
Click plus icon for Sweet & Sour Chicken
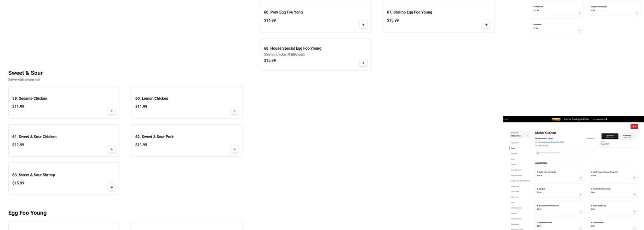112,149
